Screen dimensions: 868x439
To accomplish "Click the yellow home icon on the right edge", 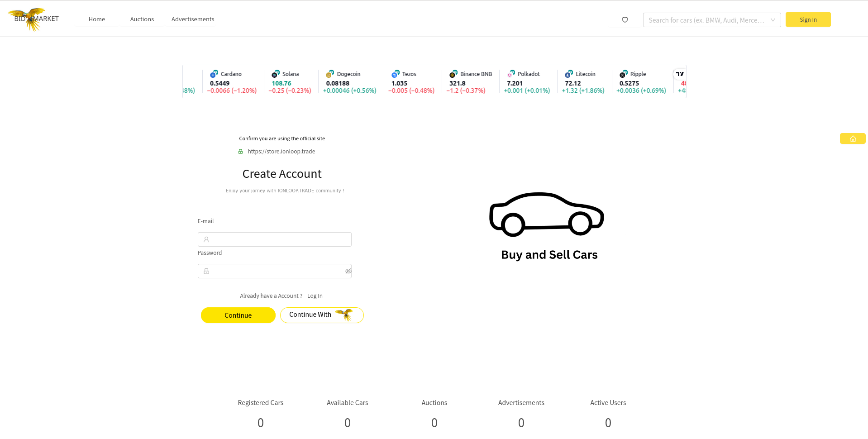I will click(853, 138).
